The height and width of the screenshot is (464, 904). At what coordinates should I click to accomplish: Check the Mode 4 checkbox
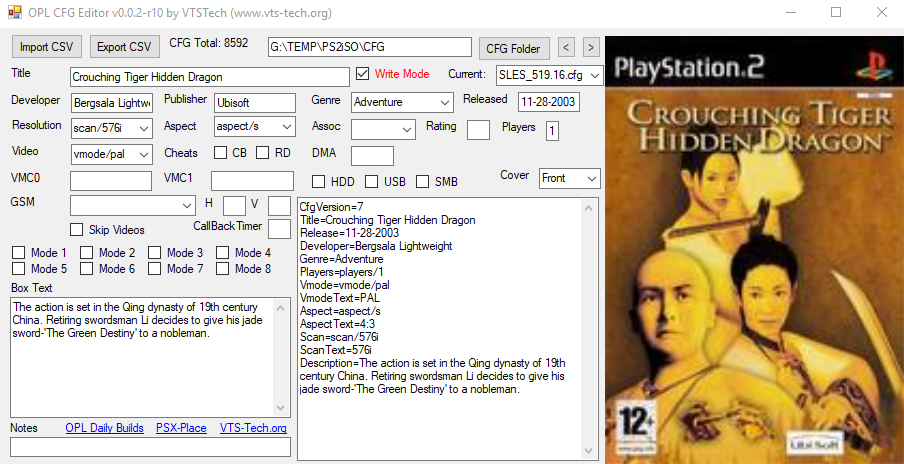223,252
